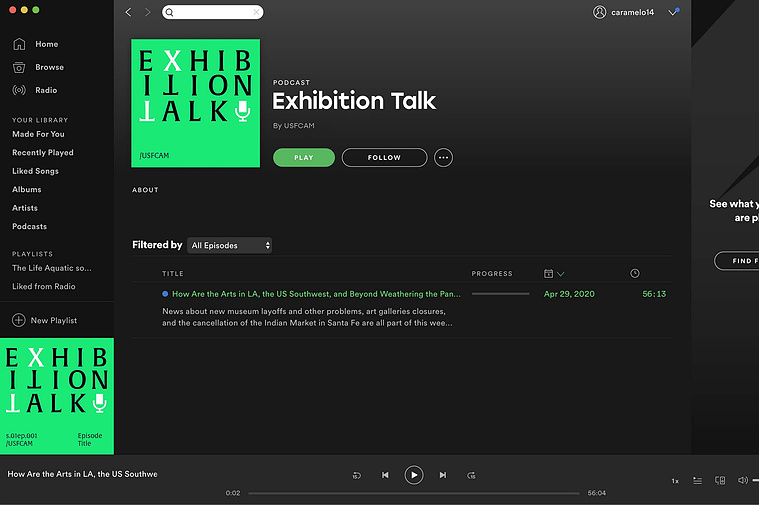Follow the Exhibition Talk podcast
Screen dimensions: 759x505
pyautogui.click(x=384, y=157)
